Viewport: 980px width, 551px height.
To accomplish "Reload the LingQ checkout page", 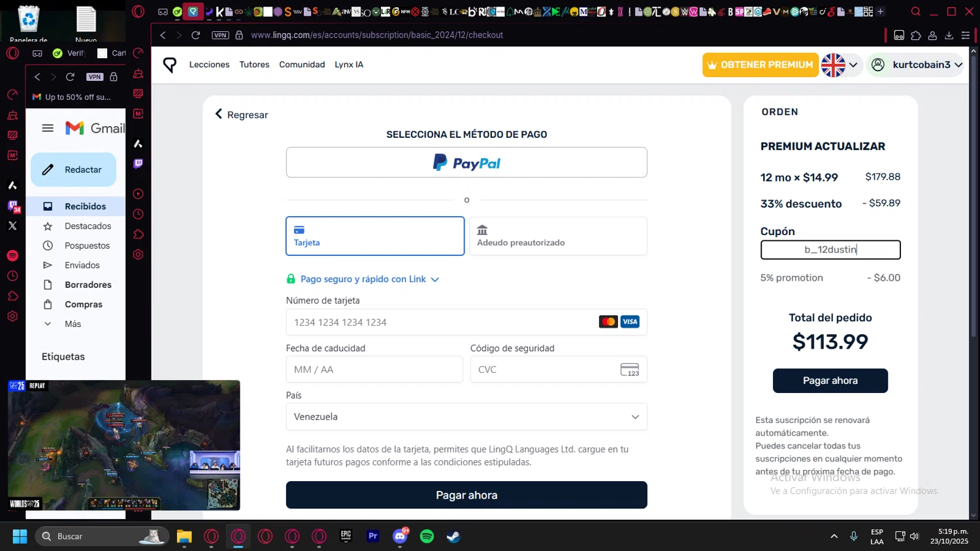I will (195, 35).
